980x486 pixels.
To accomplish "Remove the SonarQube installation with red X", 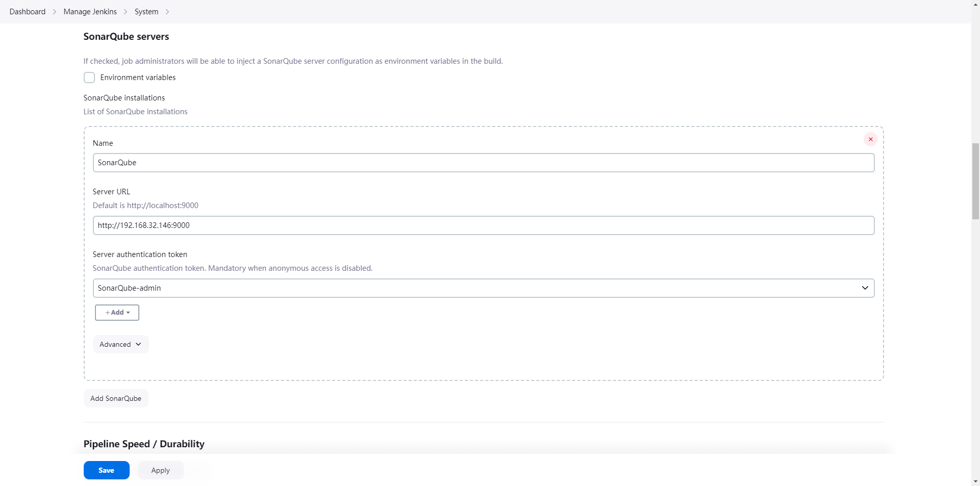I will click(870, 139).
